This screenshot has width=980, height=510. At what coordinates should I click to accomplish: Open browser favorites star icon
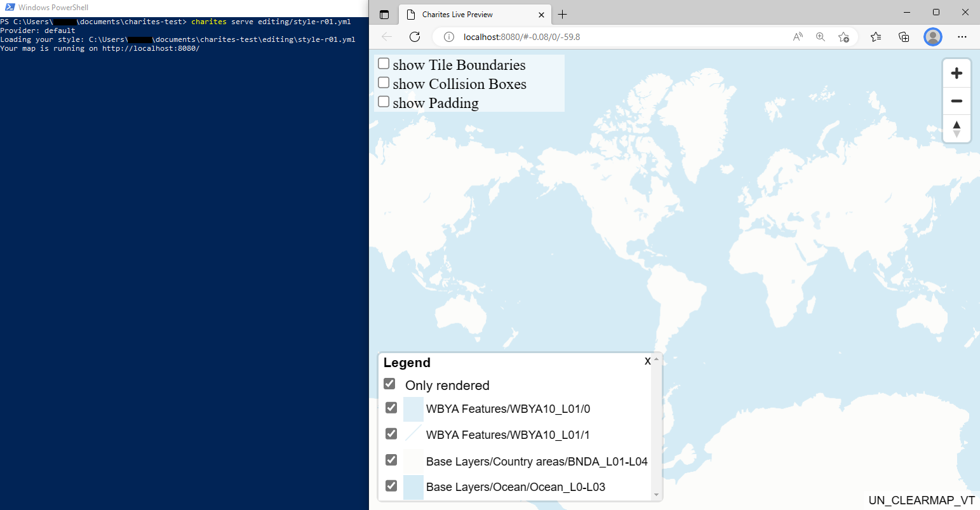[x=876, y=37]
